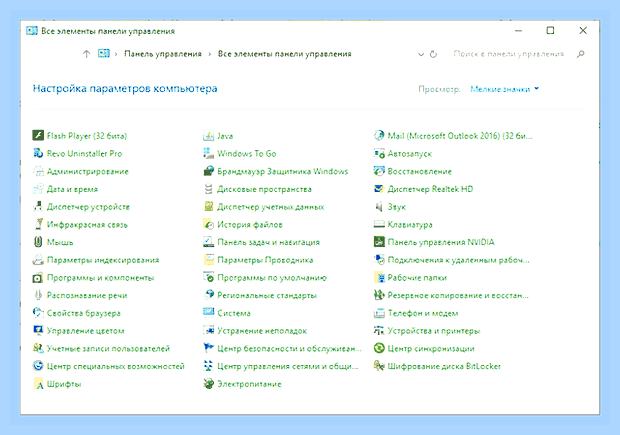Open the Revo Uninstaller Pro icon

pyautogui.click(x=38, y=153)
